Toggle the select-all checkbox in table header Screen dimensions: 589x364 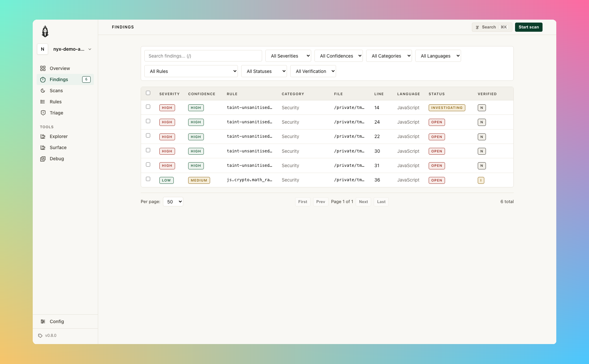point(148,93)
